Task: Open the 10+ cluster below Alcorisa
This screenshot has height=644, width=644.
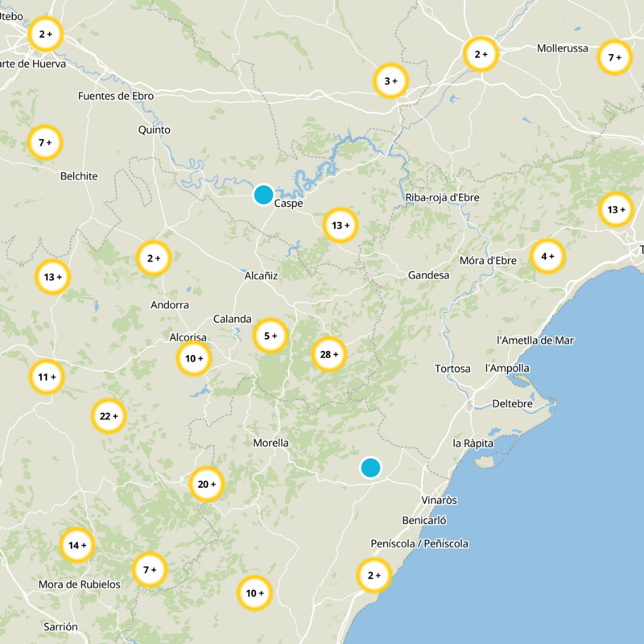Action: point(194,358)
